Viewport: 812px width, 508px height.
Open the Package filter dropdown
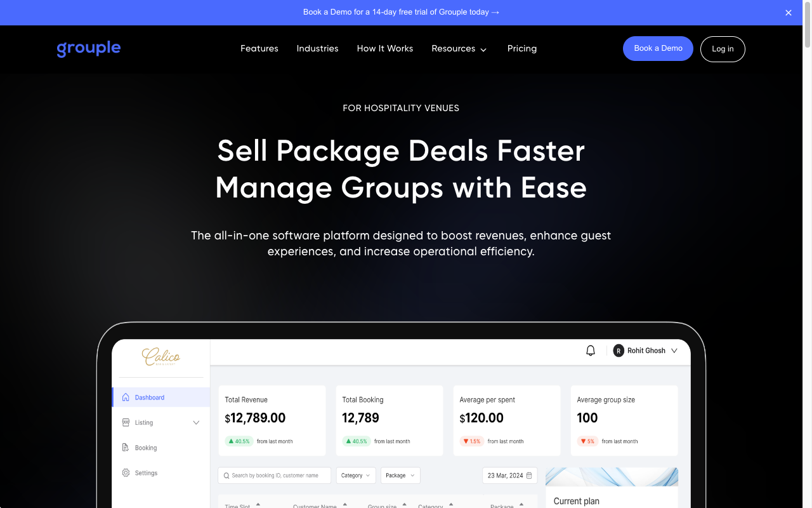point(400,476)
